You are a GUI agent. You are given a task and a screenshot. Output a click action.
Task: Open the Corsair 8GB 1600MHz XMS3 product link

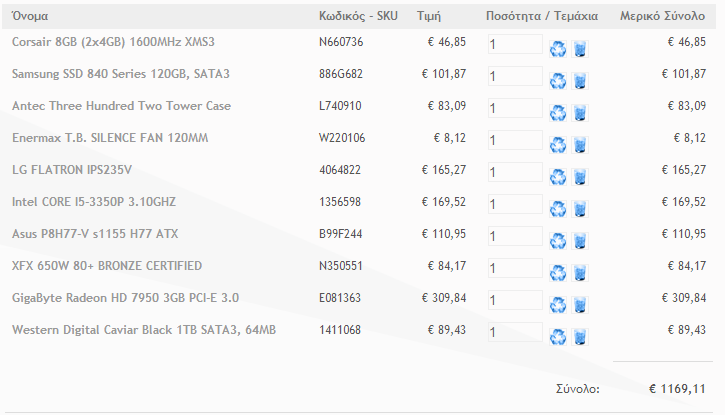(x=113, y=42)
